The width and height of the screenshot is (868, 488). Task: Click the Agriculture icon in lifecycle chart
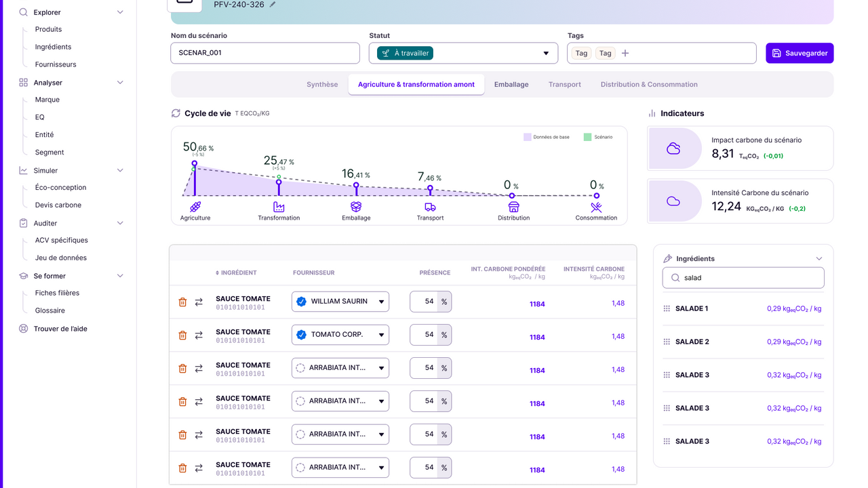tap(195, 207)
